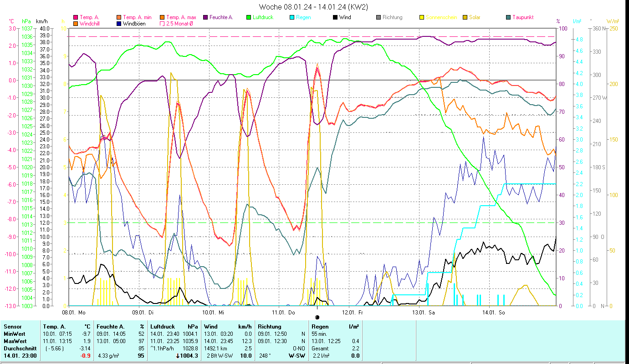Click the maximum pressure value '1035.9'
629x364 pixels.
coord(191,341)
